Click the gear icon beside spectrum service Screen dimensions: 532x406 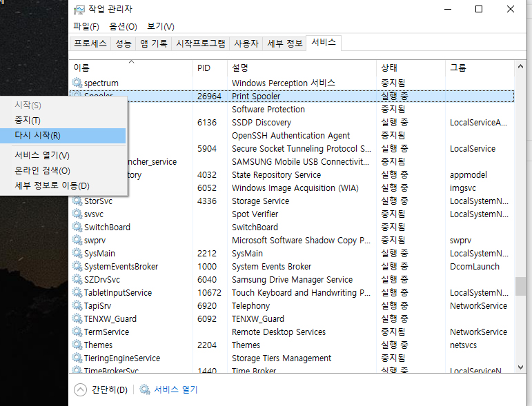click(77, 83)
